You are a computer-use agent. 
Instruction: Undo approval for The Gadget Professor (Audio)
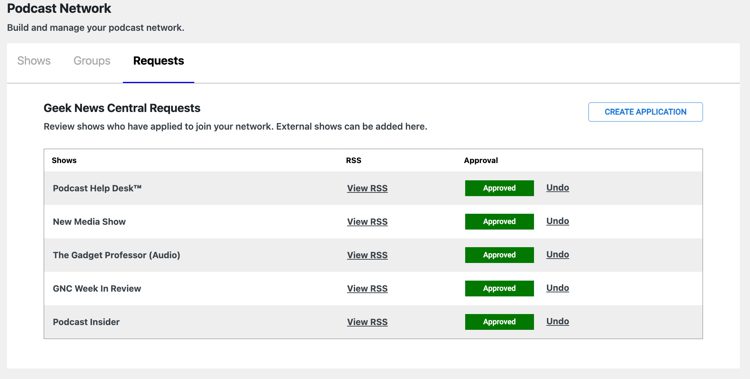(558, 255)
